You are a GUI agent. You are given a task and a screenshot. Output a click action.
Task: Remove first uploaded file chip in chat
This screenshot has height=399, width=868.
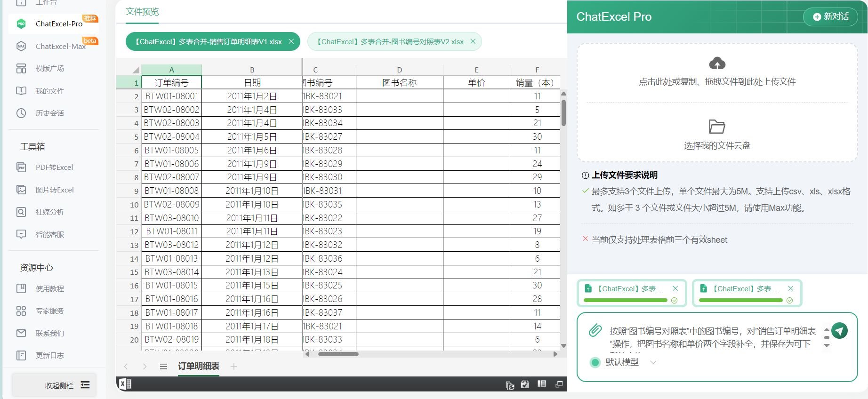(x=675, y=288)
